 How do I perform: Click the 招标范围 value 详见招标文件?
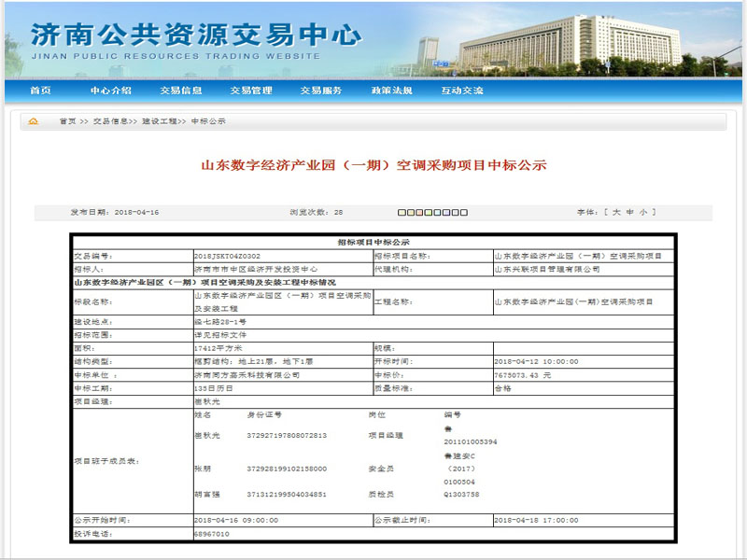(220, 335)
